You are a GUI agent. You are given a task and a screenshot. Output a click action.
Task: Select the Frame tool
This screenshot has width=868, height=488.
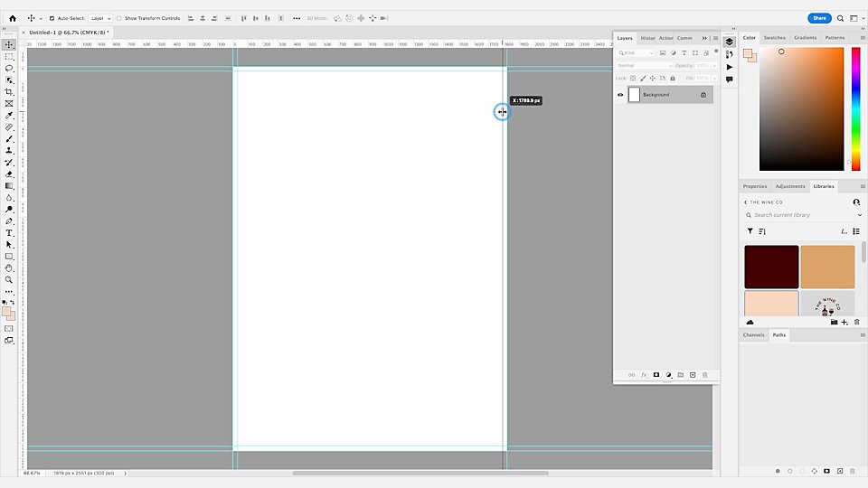point(9,103)
